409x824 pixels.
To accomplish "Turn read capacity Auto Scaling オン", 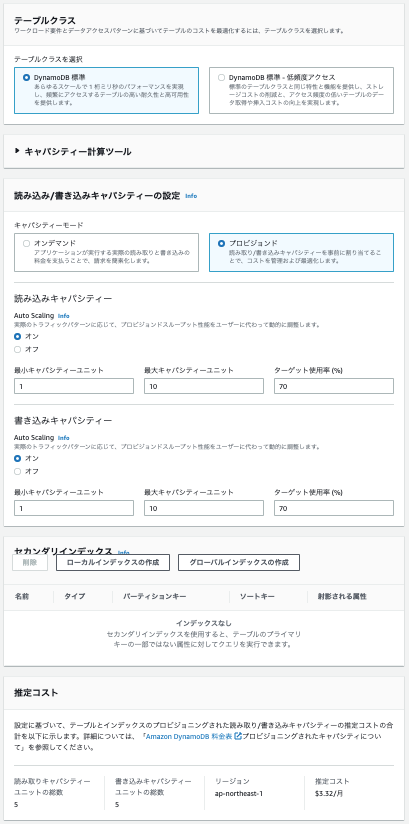I will pyautogui.click(x=18, y=336).
